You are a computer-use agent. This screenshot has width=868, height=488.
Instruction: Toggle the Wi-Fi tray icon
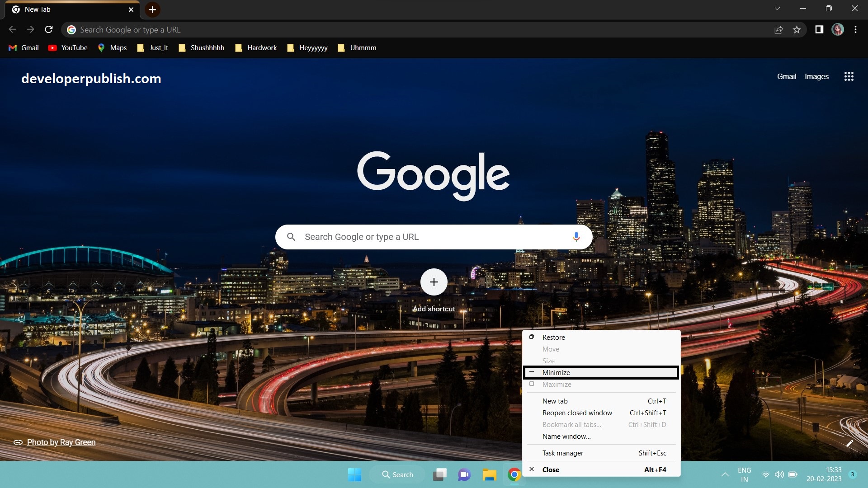click(765, 474)
